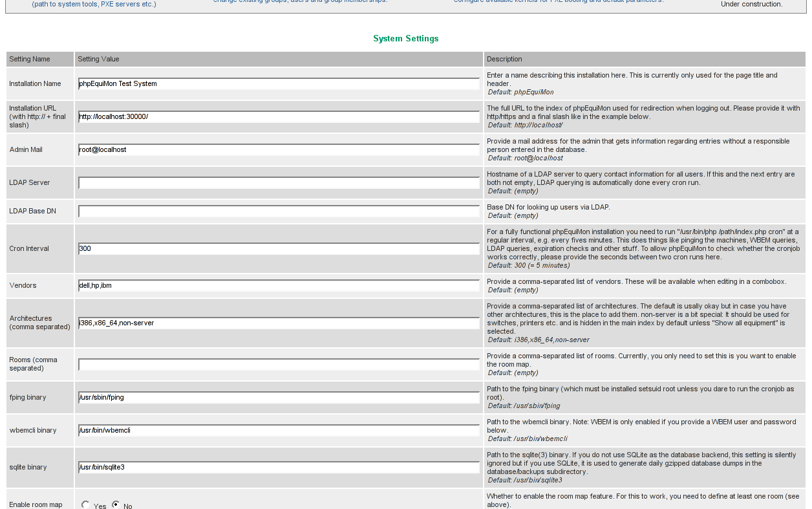Click 'Base DN for looking up users' description
This screenshot has width=812, height=509.
[x=548, y=207]
